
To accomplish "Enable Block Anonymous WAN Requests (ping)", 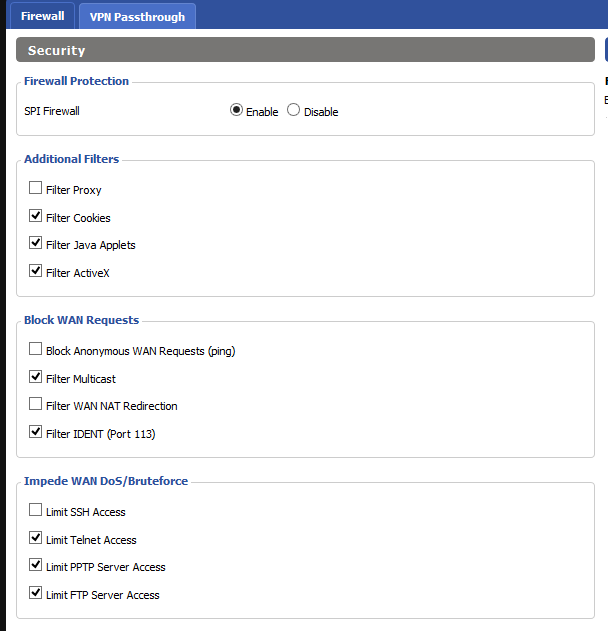I will pyautogui.click(x=36, y=350).
